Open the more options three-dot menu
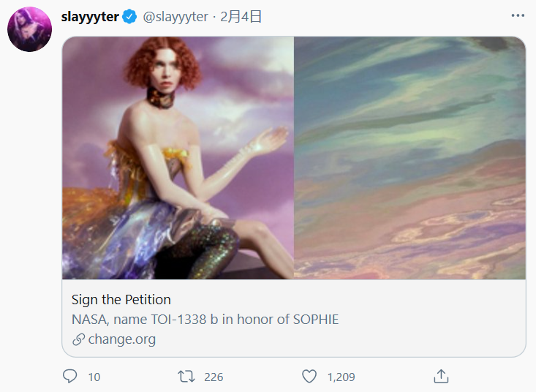The image size is (536, 392). [x=518, y=15]
